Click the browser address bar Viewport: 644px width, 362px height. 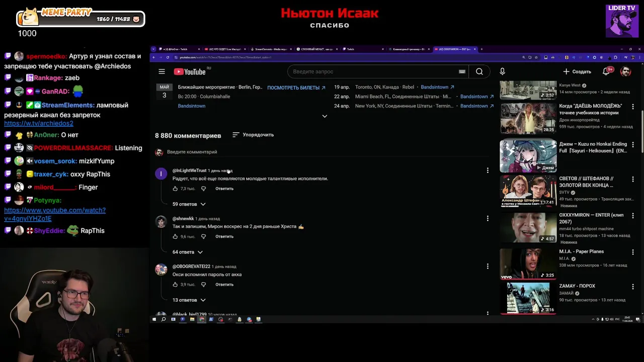click(347, 57)
